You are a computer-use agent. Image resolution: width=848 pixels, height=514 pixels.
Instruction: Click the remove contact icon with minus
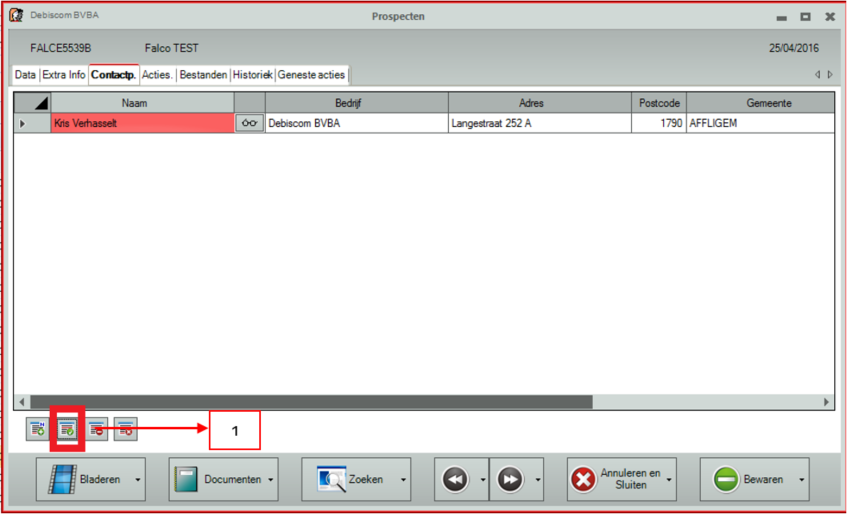coord(97,429)
